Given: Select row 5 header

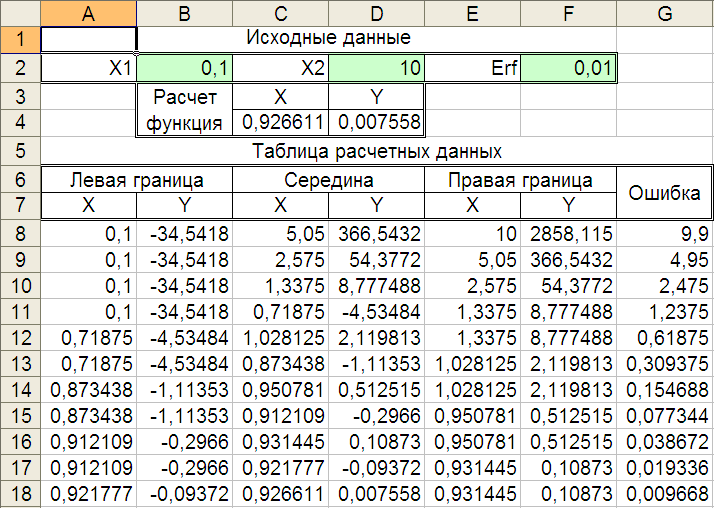Looking at the screenshot, I should click(x=20, y=151).
